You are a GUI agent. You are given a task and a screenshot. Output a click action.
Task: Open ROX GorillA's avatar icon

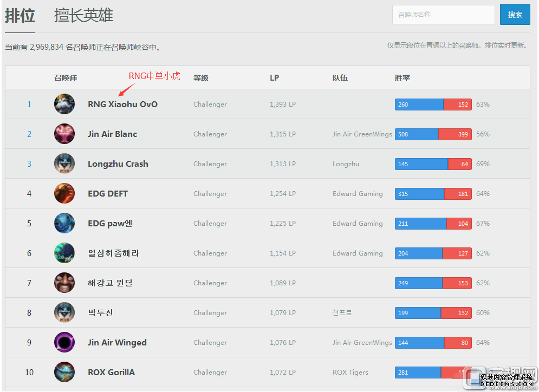[x=64, y=372]
